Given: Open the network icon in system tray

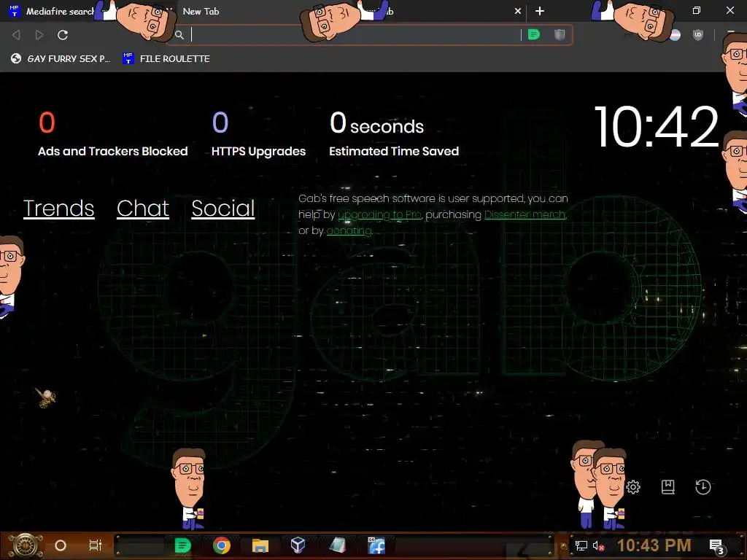Looking at the screenshot, I should 581,546.
